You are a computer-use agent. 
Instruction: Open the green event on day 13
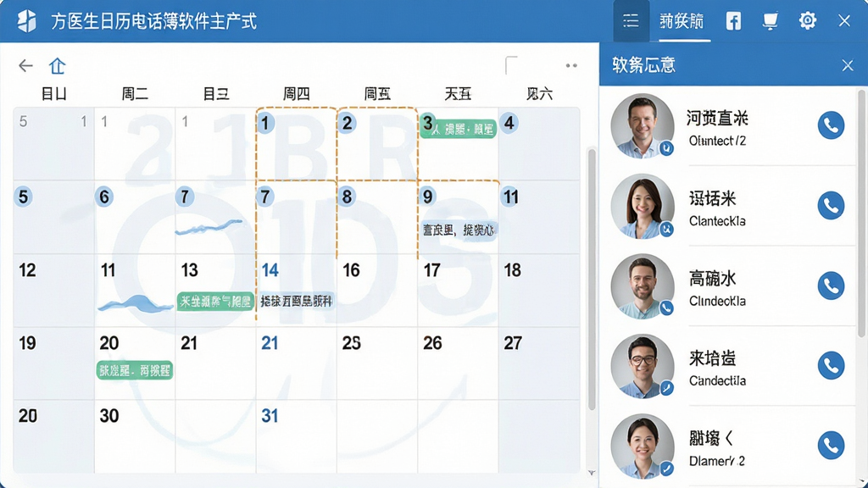point(215,302)
